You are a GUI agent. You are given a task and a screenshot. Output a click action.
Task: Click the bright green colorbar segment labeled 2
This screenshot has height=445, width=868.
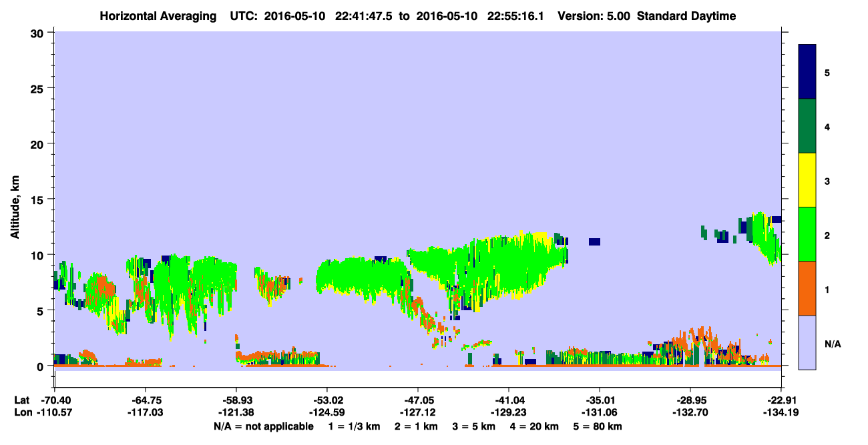coord(807,234)
